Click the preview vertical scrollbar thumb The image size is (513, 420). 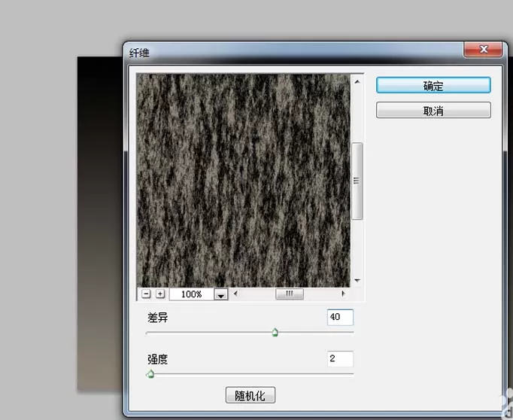click(x=357, y=181)
